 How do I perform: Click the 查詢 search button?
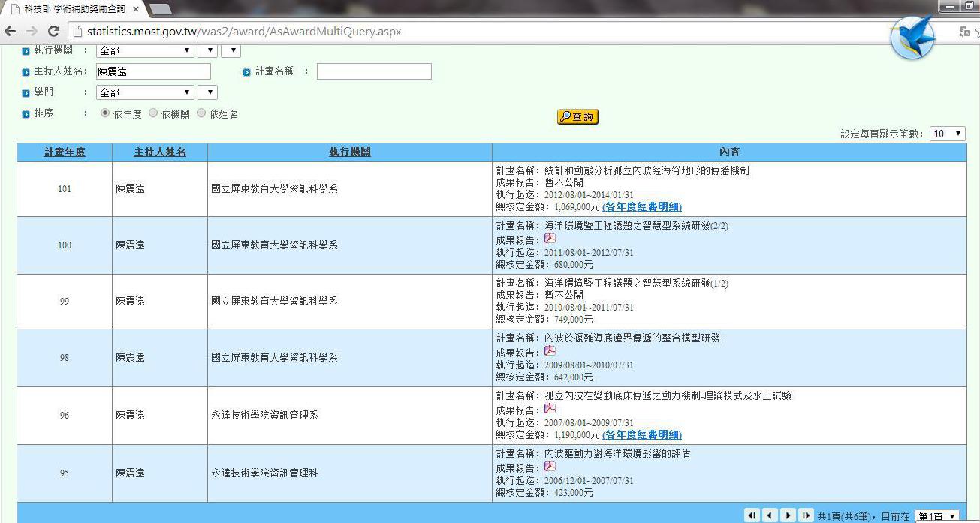click(x=577, y=117)
